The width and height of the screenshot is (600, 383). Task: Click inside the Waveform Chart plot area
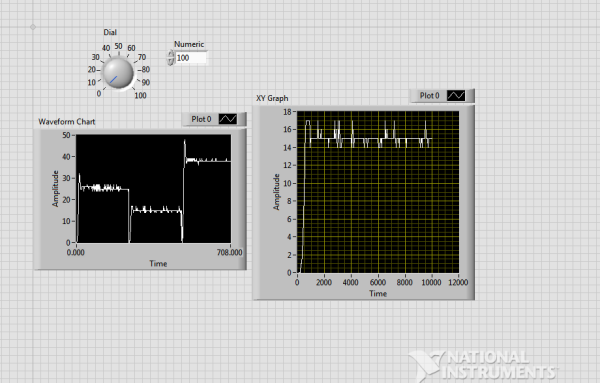click(x=153, y=189)
